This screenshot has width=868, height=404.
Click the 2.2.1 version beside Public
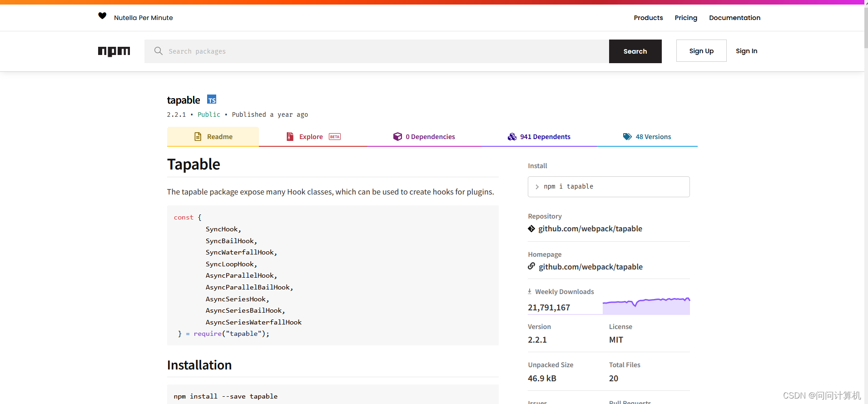176,115
